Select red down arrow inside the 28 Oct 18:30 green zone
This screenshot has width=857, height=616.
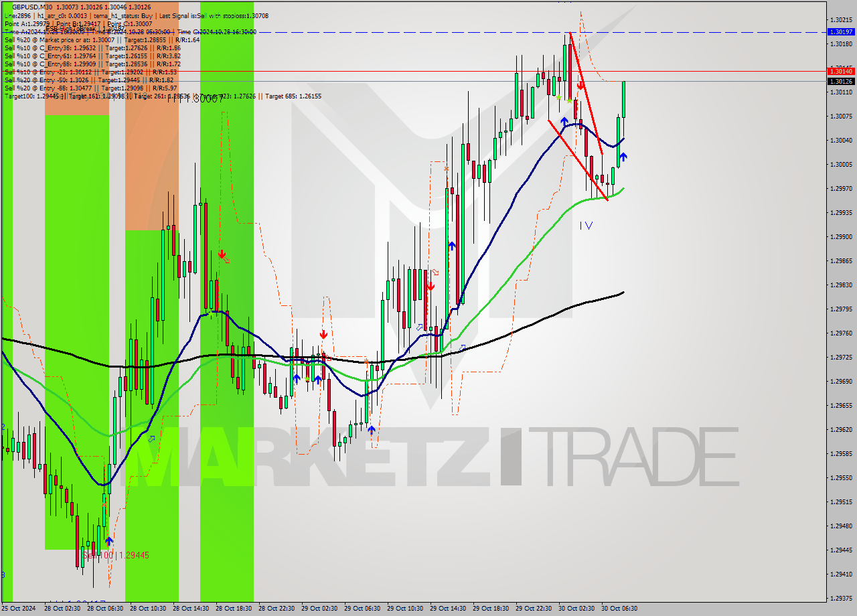click(x=222, y=254)
